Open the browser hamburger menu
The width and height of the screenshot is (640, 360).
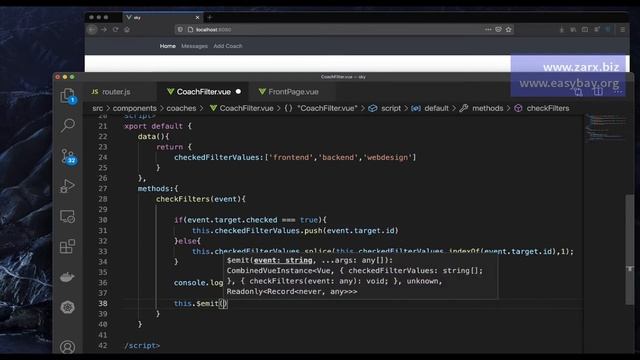tap(622, 29)
